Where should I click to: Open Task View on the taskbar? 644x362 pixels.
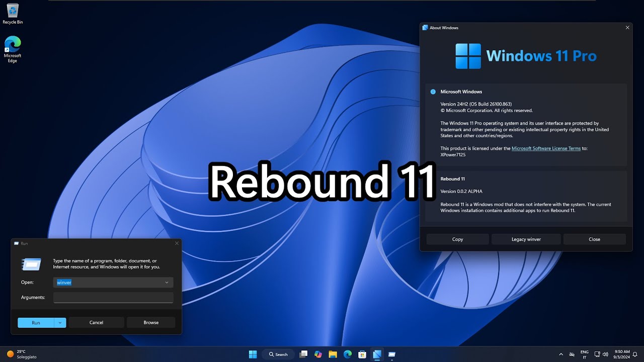tap(303, 354)
